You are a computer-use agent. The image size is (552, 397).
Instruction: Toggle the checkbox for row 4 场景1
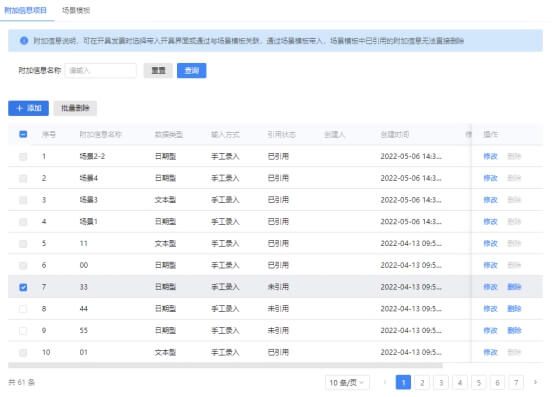point(23,222)
